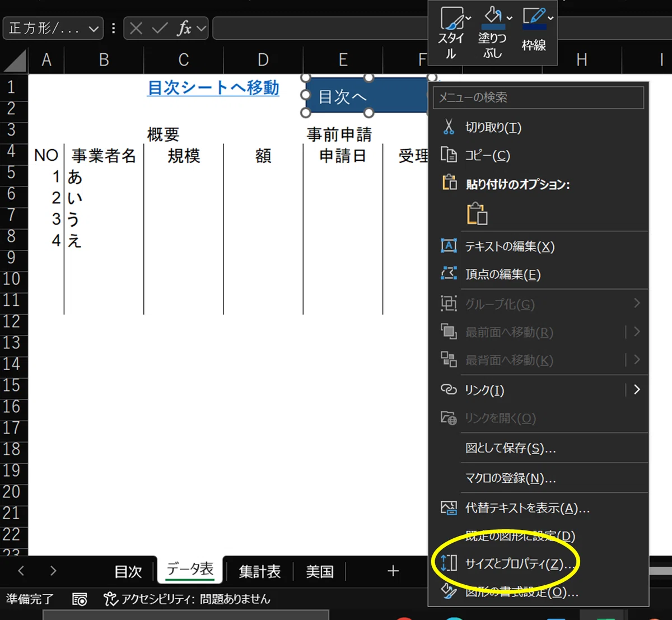Click the Select All corner triangle
This screenshot has width=672, height=620.
tap(15, 61)
